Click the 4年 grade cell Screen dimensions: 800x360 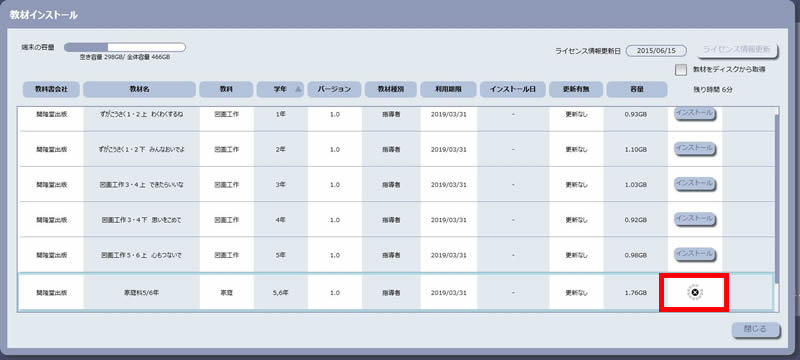click(281, 220)
